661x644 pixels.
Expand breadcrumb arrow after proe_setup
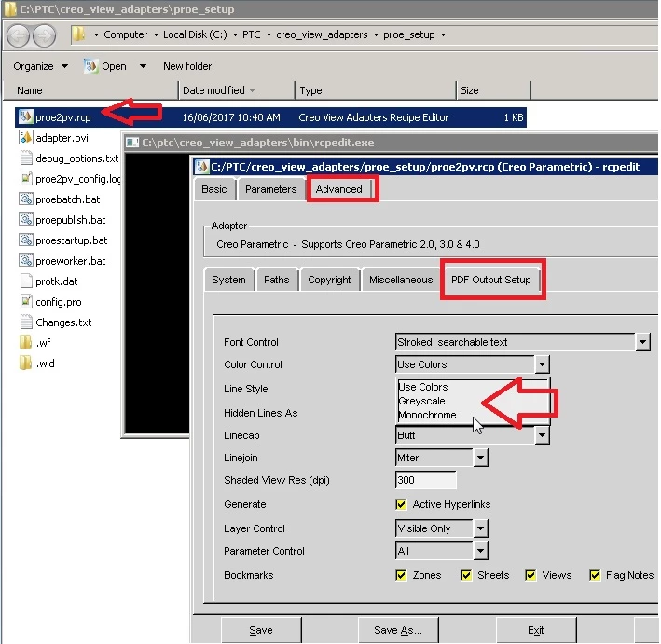click(x=443, y=34)
